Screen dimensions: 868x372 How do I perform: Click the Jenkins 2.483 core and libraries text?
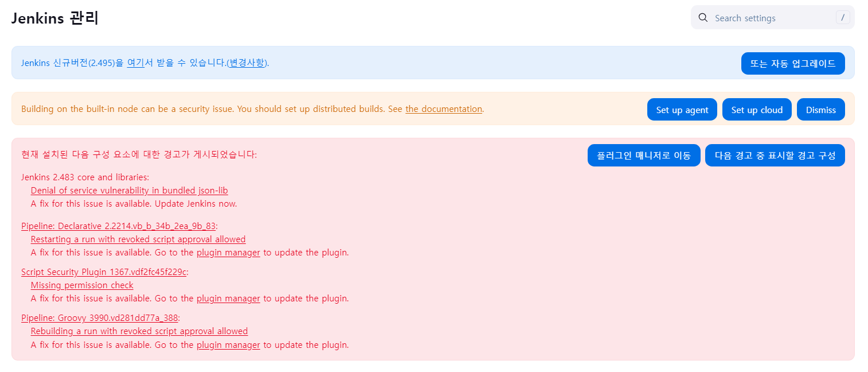coord(85,177)
